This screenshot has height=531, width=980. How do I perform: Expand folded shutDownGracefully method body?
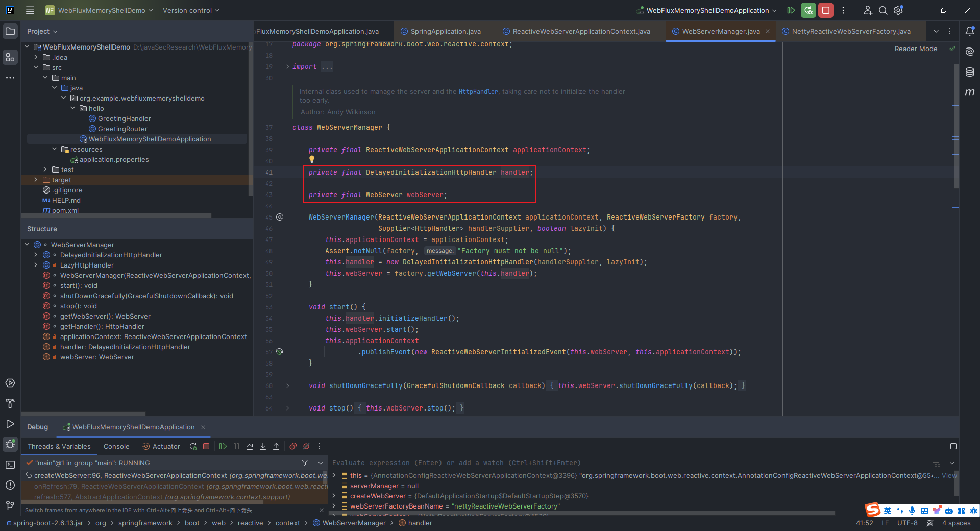288,386
